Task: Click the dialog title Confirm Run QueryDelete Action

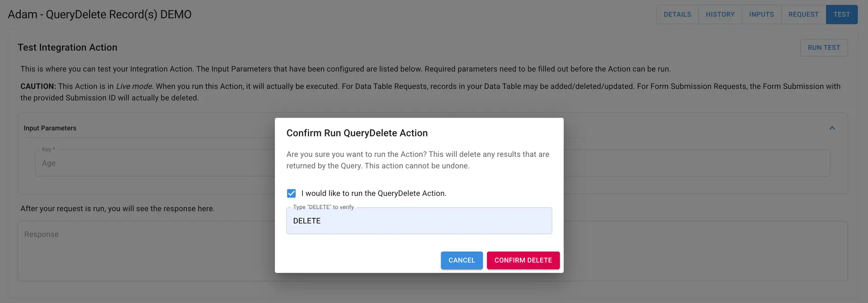Action: coord(357,133)
